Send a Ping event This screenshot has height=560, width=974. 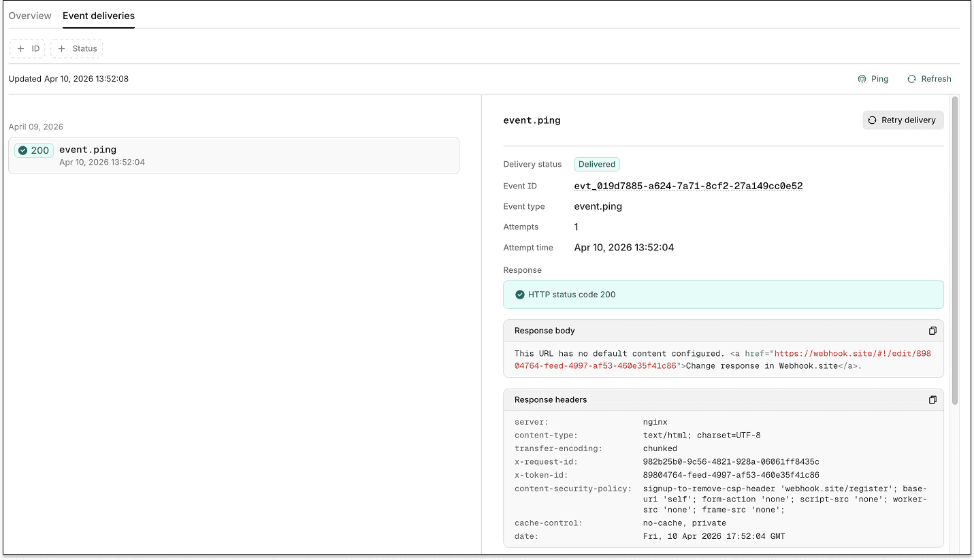coord(873,79)
